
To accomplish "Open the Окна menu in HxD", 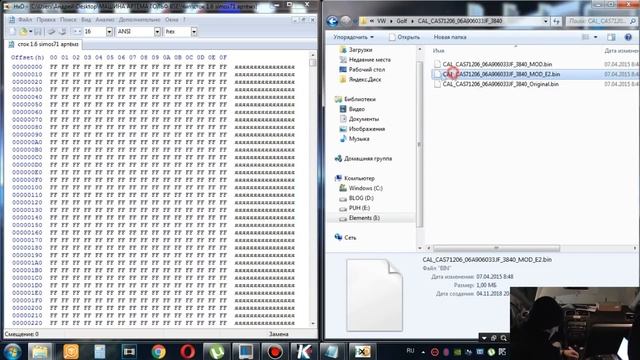I will 171,20.
